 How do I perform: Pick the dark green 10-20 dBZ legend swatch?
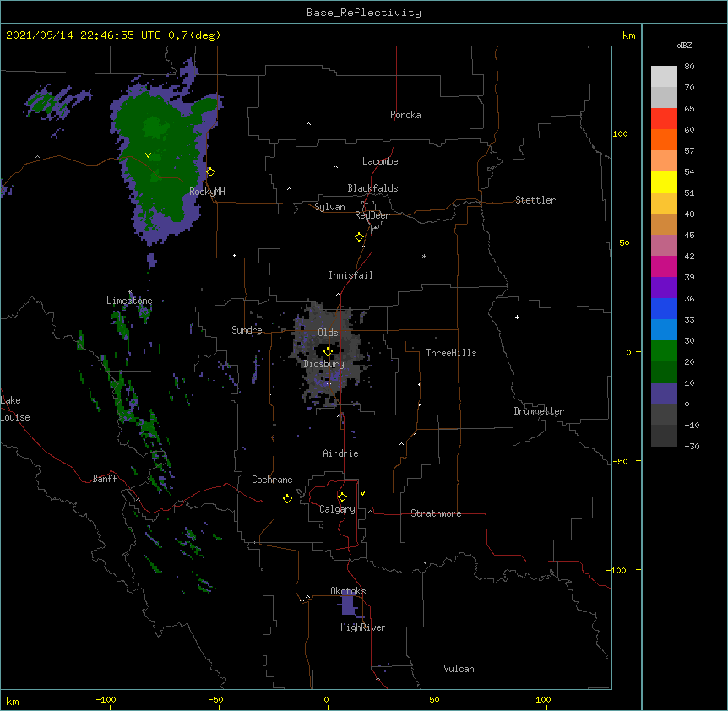664,372
